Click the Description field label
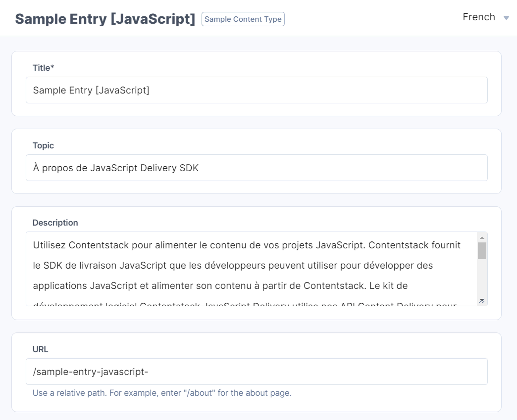The image size is (517, 420). [x=55, y=223]
